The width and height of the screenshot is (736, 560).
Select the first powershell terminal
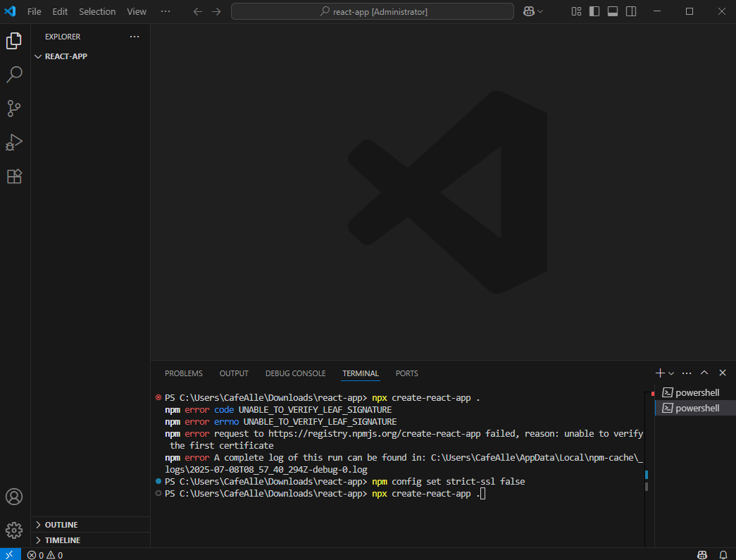(694, 392)
